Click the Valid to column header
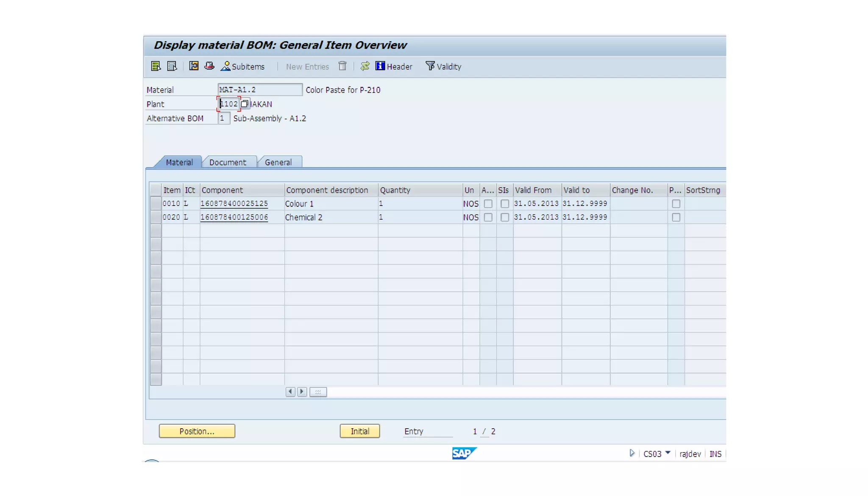This screenshot has height=496, width=868. [x=586, y=190]
